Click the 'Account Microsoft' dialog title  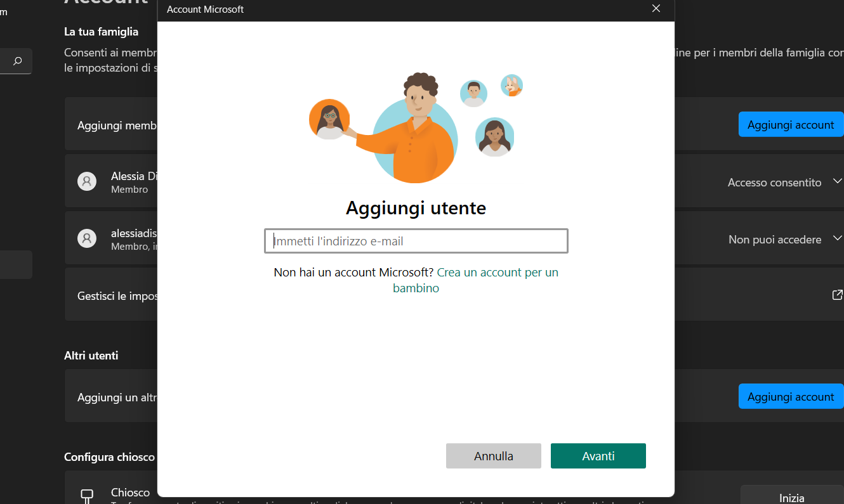205,10
